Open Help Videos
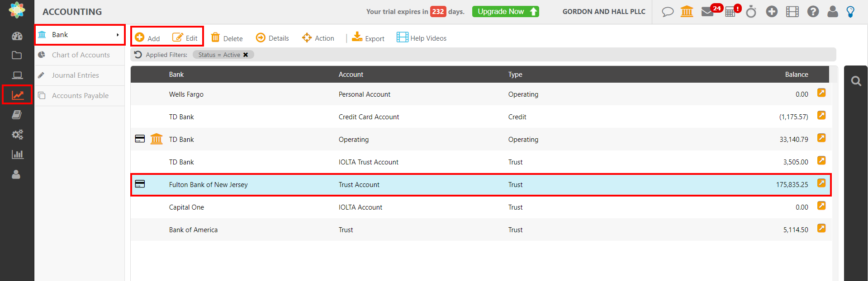Screen dimensions: 868x281 [x=422, y=38]
